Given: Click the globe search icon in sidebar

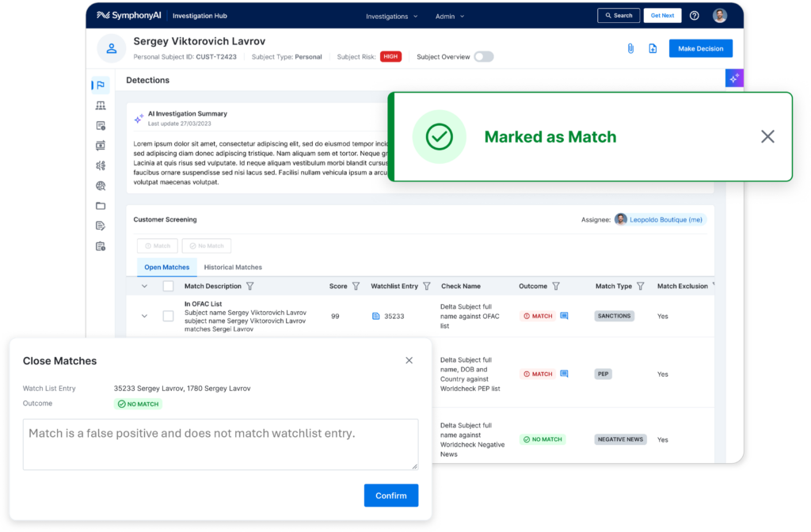Looking at the screenshot, I should [100, 185].
